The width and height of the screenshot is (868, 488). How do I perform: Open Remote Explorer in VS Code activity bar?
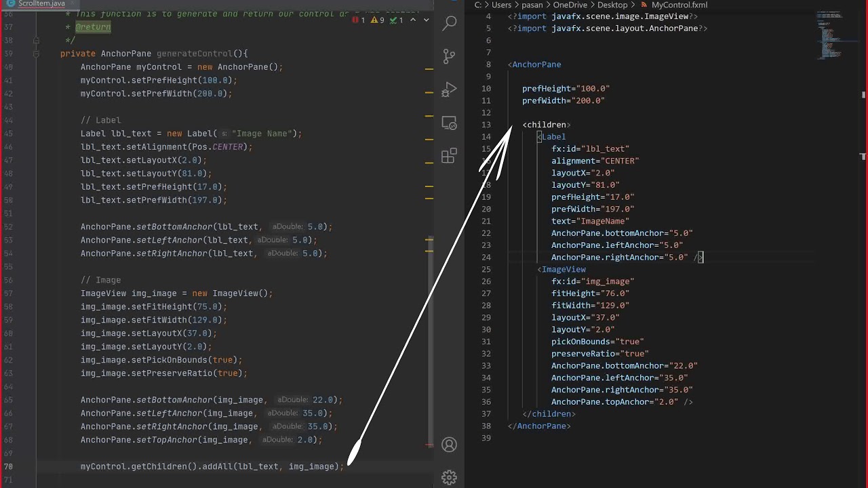tap(449, 123)
